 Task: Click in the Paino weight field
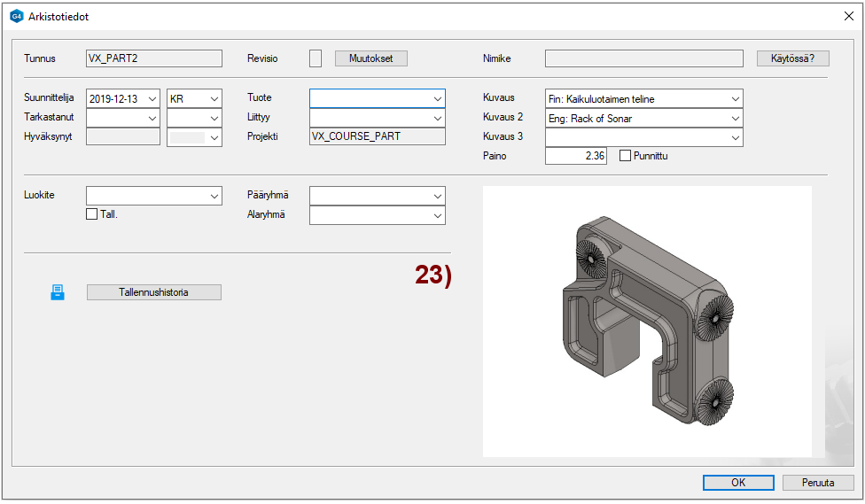coord(575,156)
